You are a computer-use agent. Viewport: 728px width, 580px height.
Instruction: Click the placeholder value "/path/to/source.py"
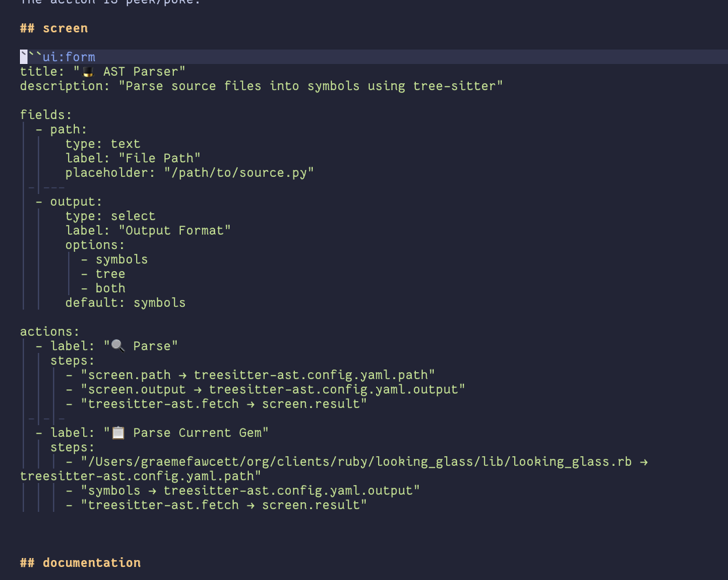(239, 173)
